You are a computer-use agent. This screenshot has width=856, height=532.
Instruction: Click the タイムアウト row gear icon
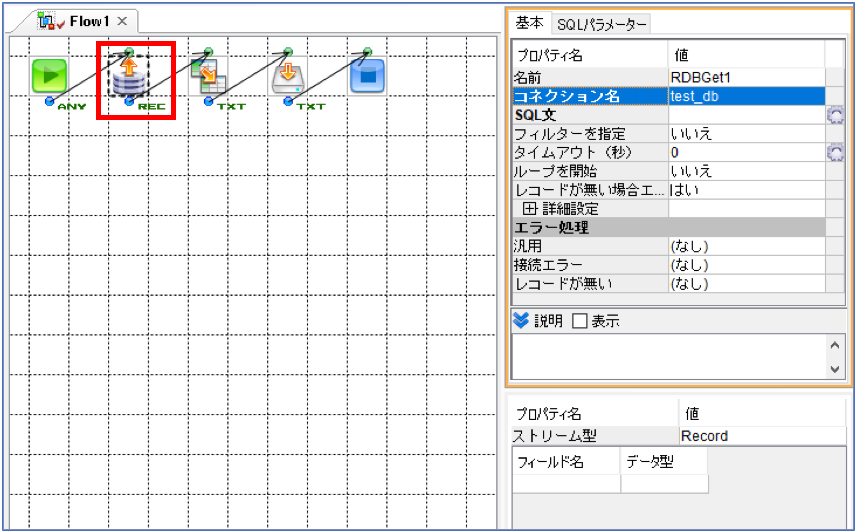point(835,152)
